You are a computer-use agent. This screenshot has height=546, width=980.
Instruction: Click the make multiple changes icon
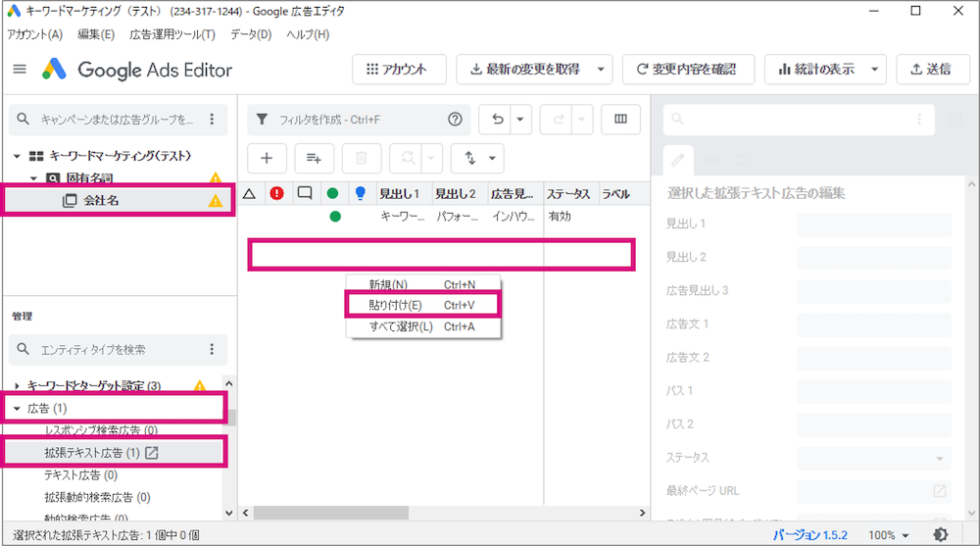pyautogui.click(x=314, y=158)
